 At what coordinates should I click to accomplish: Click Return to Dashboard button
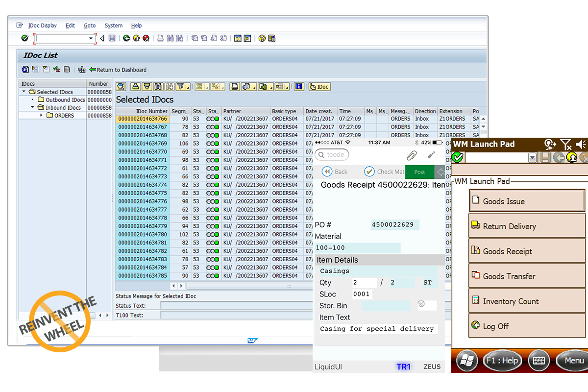[x=118, y=70]
